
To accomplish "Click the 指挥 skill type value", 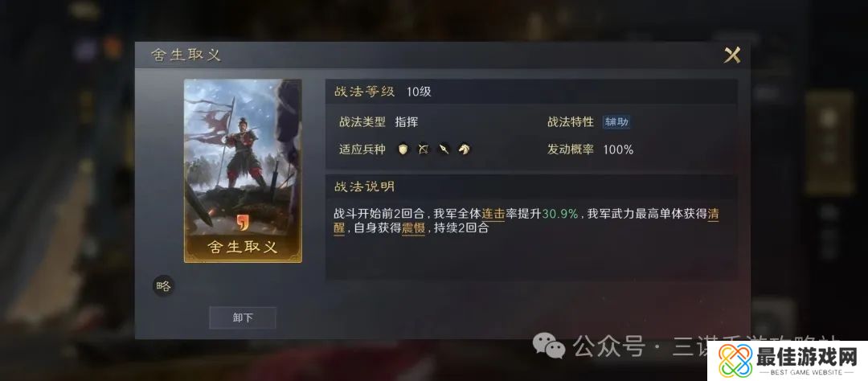I will click(407, 122).
